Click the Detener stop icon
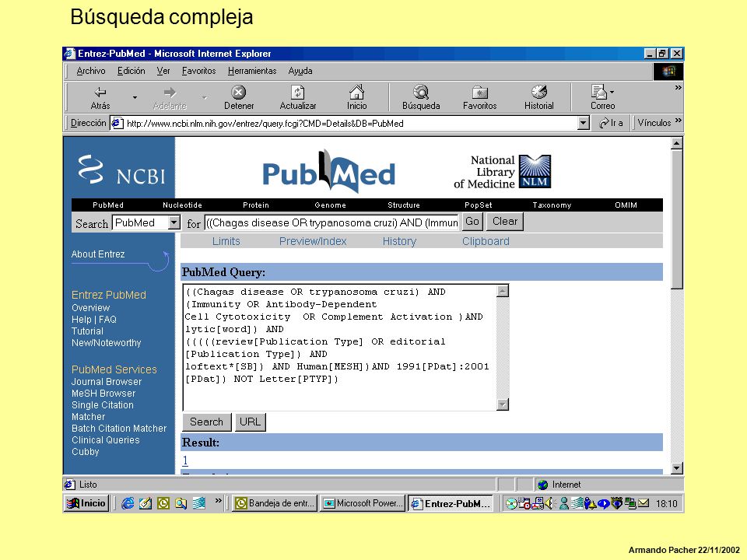 pyautogui.click(x=238, y=92)
